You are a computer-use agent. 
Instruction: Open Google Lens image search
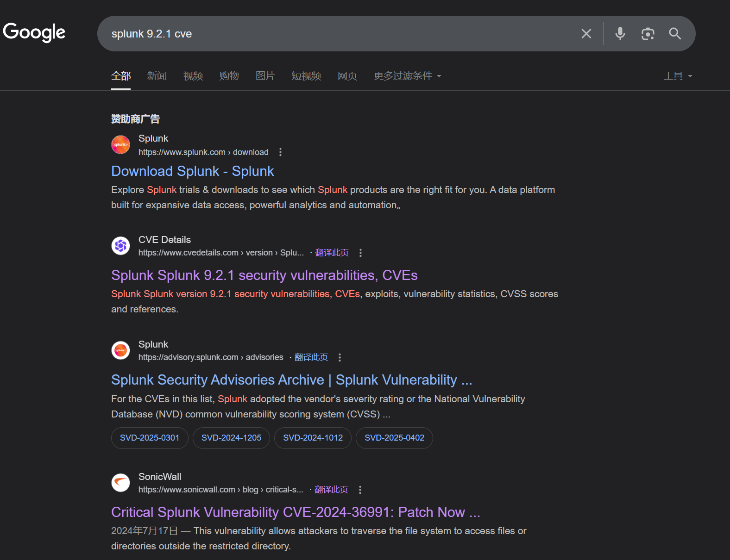click(648, 34)
